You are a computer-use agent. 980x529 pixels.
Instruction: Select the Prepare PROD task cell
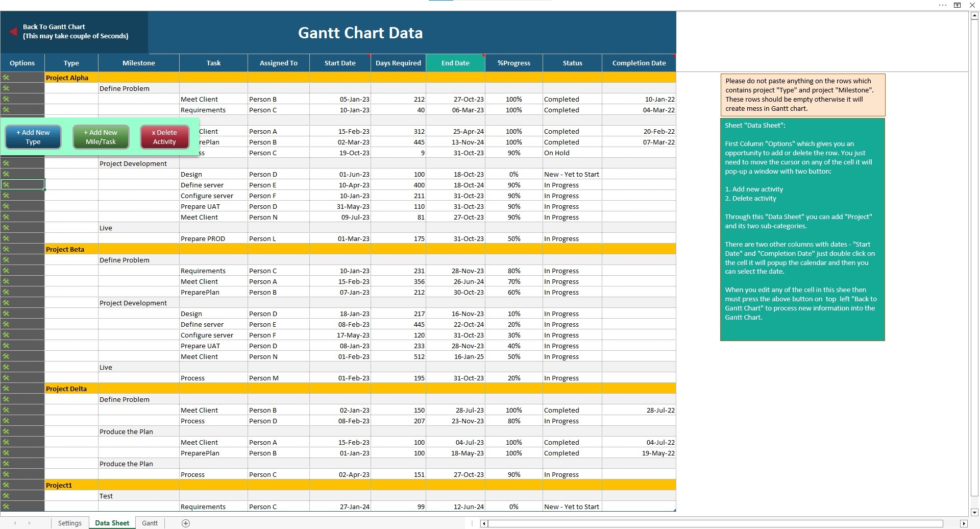click(213, 238)
